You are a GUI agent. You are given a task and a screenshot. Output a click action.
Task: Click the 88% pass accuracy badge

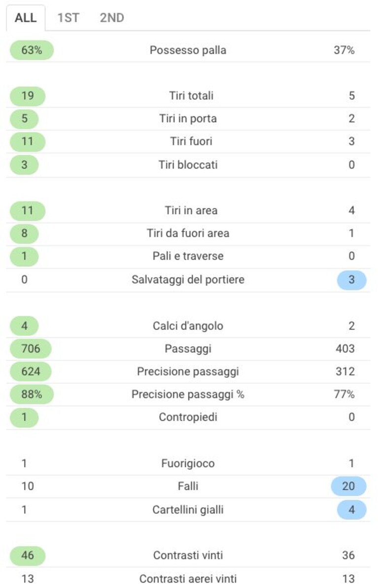point(32,395)
